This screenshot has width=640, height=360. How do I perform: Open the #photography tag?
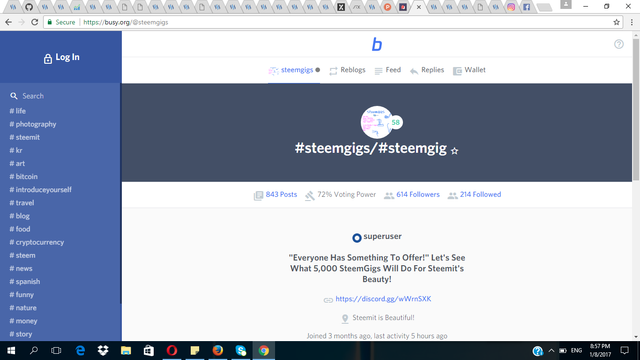pos(33,124)
